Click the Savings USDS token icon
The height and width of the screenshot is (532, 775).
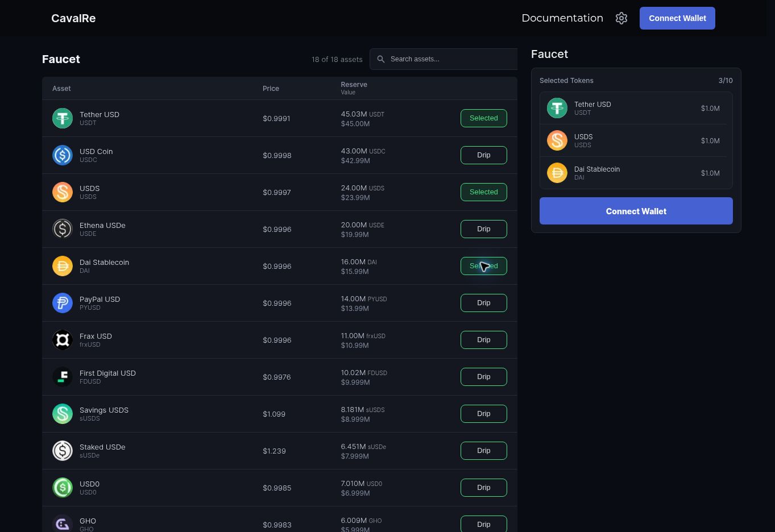tap(63, 414)
